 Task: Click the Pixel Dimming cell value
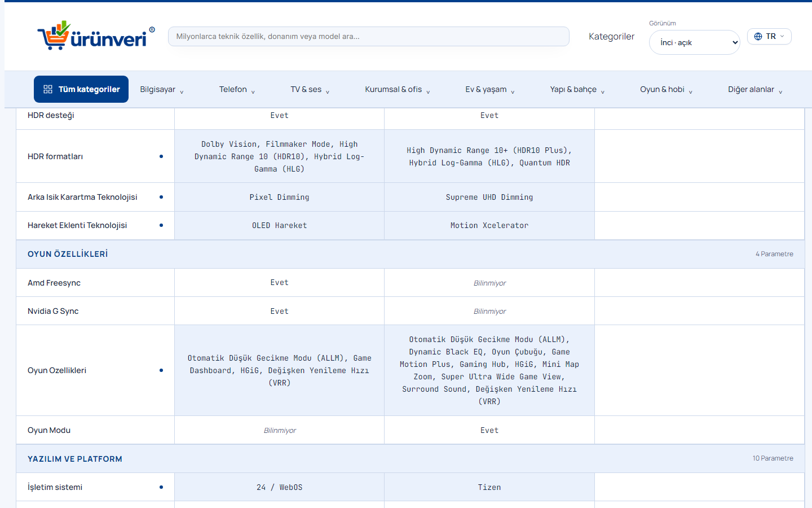pos(280,197)
